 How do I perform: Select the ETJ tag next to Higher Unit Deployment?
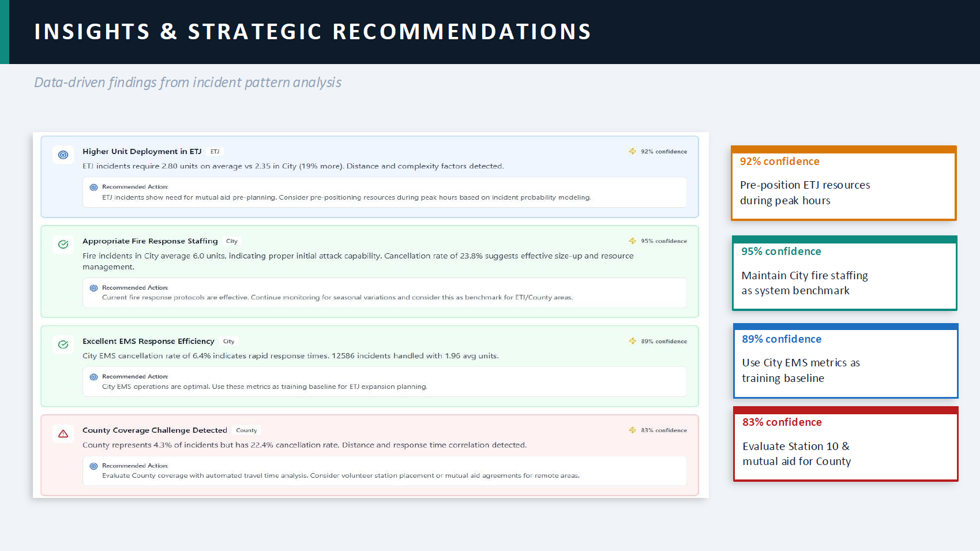point(215,152)
